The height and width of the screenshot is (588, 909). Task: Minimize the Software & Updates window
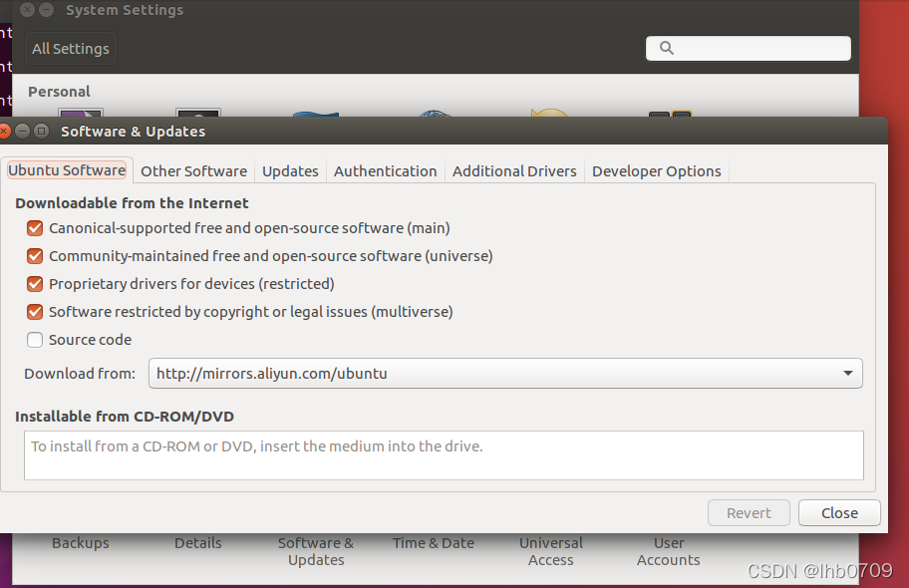click(22, 131)
